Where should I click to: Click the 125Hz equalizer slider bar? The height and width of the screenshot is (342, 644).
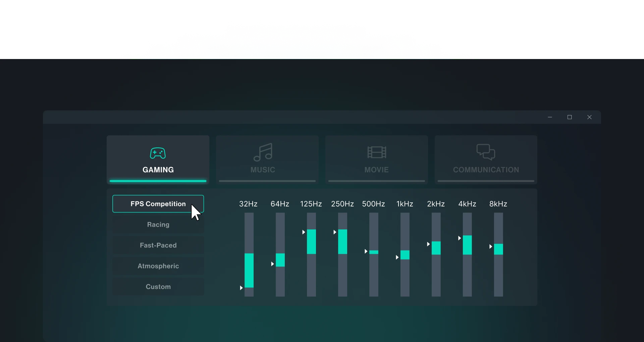coord(311,255)
